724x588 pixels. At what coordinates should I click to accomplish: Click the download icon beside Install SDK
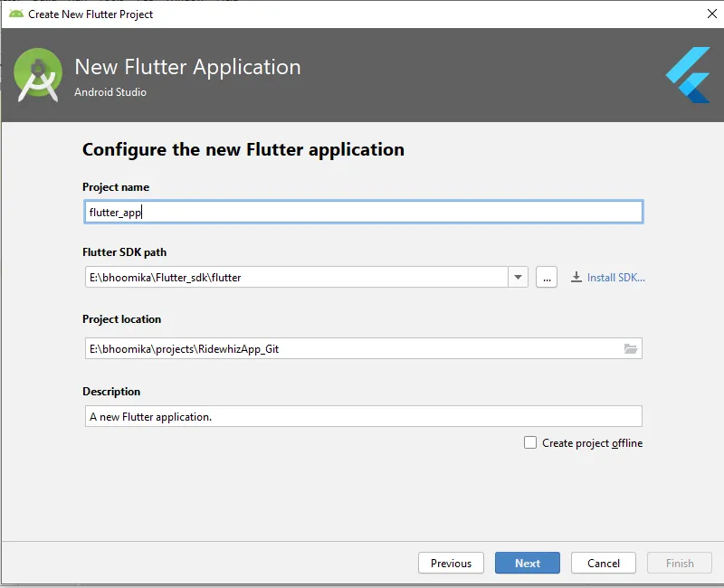[x=576, y=278]
